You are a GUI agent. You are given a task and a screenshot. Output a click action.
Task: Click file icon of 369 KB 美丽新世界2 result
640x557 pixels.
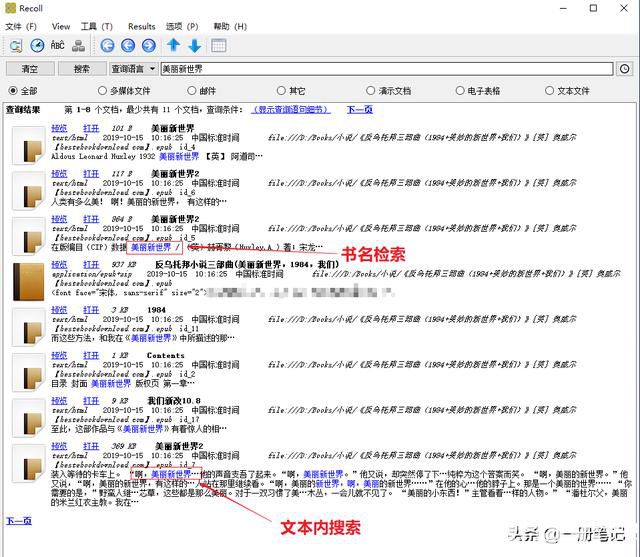(x=29, y=463)
